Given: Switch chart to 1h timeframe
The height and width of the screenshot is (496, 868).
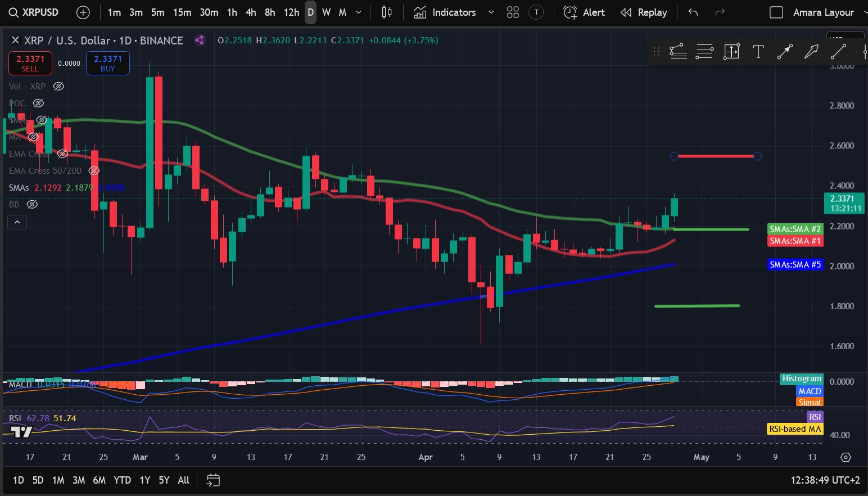Looking at the screenshot, I should 232,12.
